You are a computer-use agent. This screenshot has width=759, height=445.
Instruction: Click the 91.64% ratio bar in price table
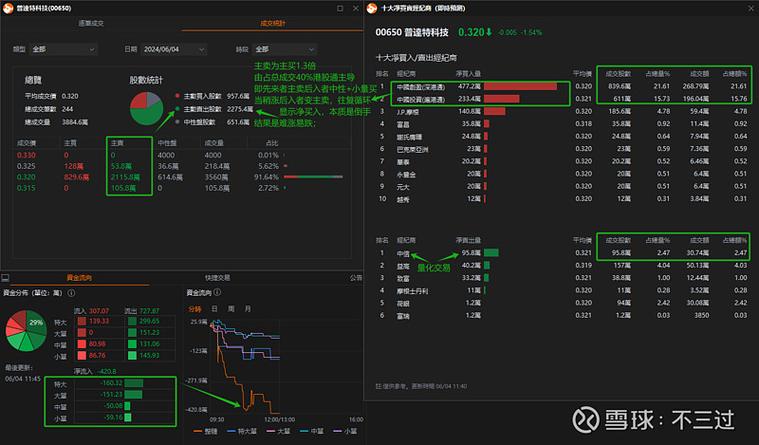click(313, 177)
